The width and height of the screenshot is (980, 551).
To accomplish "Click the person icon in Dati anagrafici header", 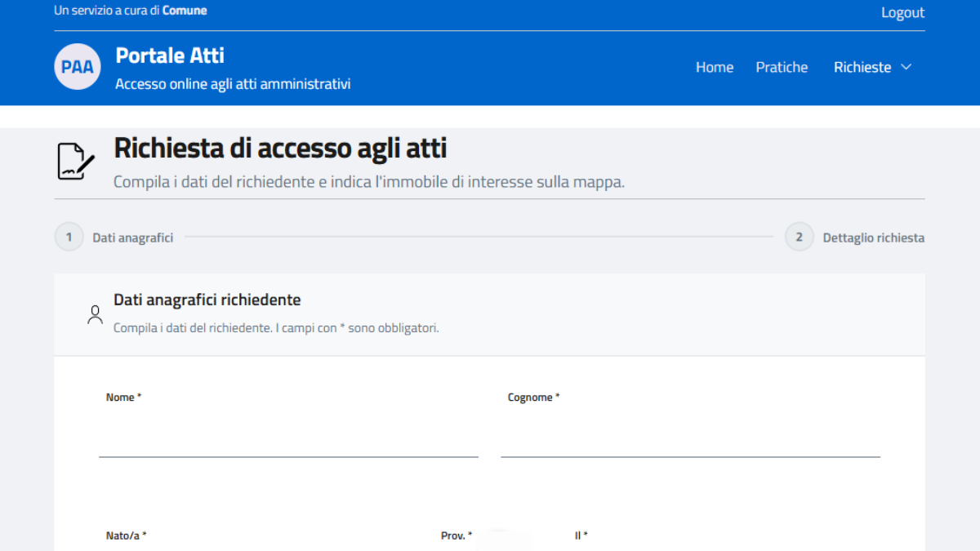I will coord(96,315).
